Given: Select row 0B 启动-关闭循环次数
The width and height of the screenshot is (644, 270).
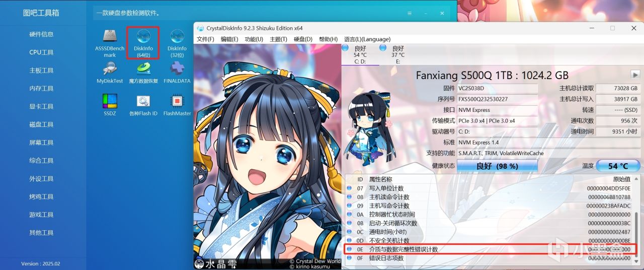Looking at the screenshot, I should pyautogui.click(x=489, y=223).
